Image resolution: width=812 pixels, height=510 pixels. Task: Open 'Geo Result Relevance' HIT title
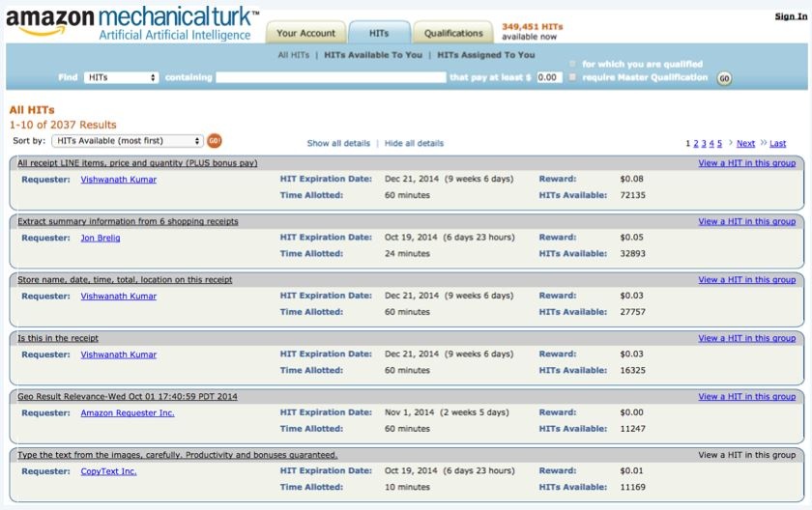(x=128, y=397)
